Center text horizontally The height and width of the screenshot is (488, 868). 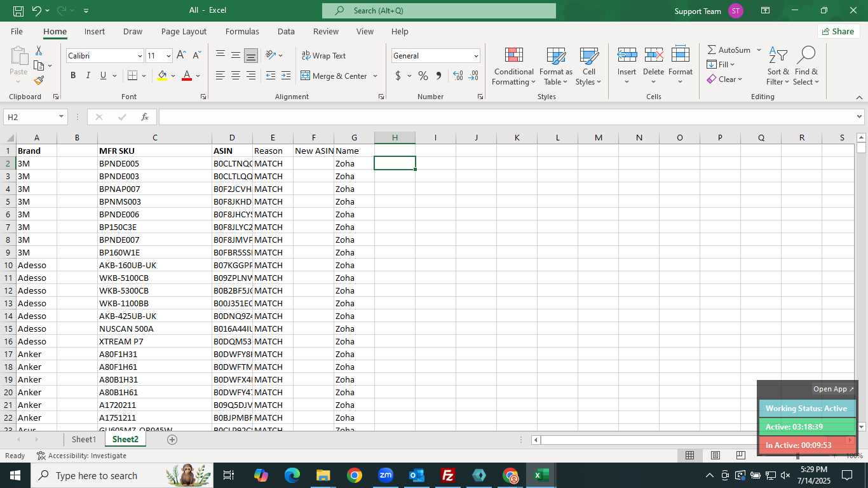pos(236,76)
